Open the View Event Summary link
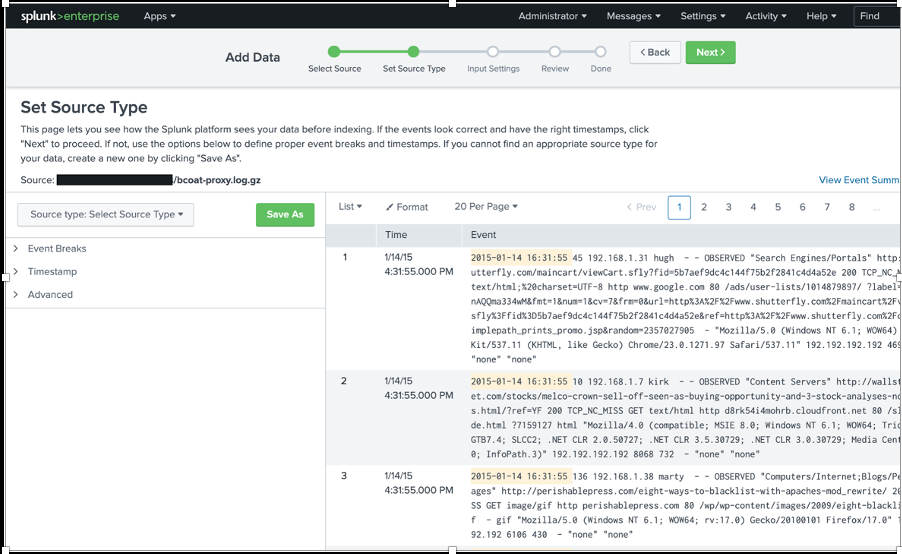This screenshot has width=902, height=554. [859, 180]
